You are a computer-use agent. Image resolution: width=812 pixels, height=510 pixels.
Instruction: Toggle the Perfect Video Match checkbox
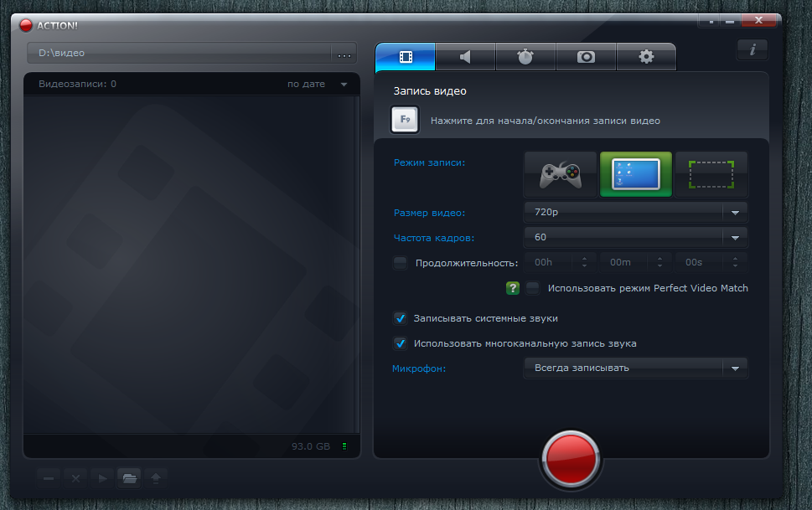532,288
